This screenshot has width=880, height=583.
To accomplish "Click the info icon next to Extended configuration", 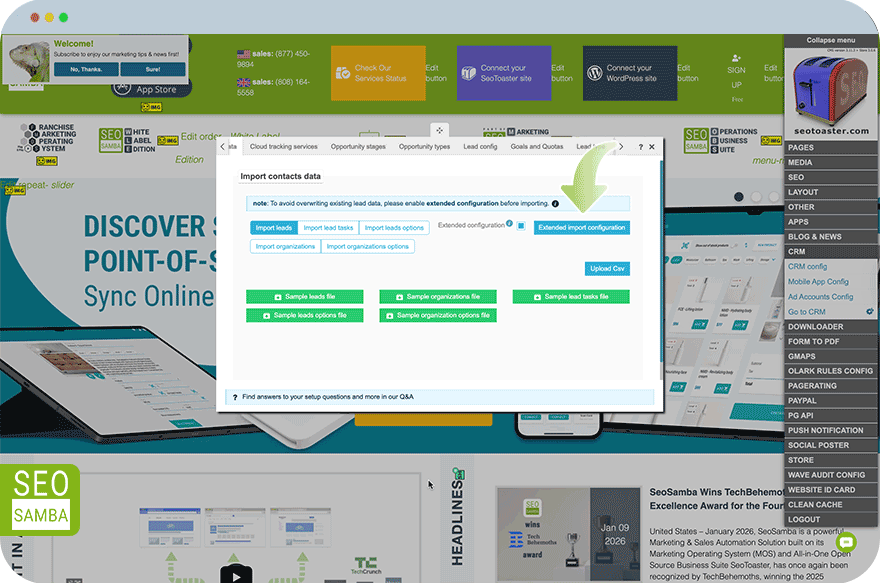I will [x=509, y=223].
